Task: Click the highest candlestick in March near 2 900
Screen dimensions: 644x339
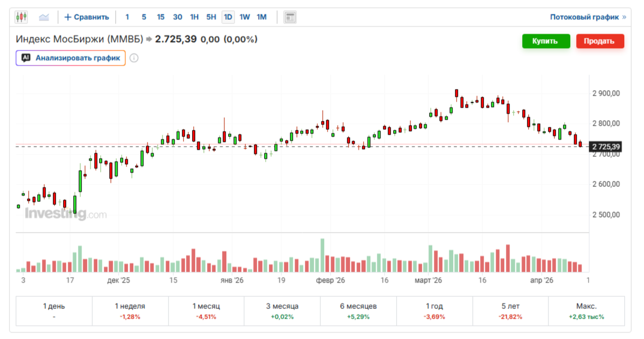Action: 456,94
